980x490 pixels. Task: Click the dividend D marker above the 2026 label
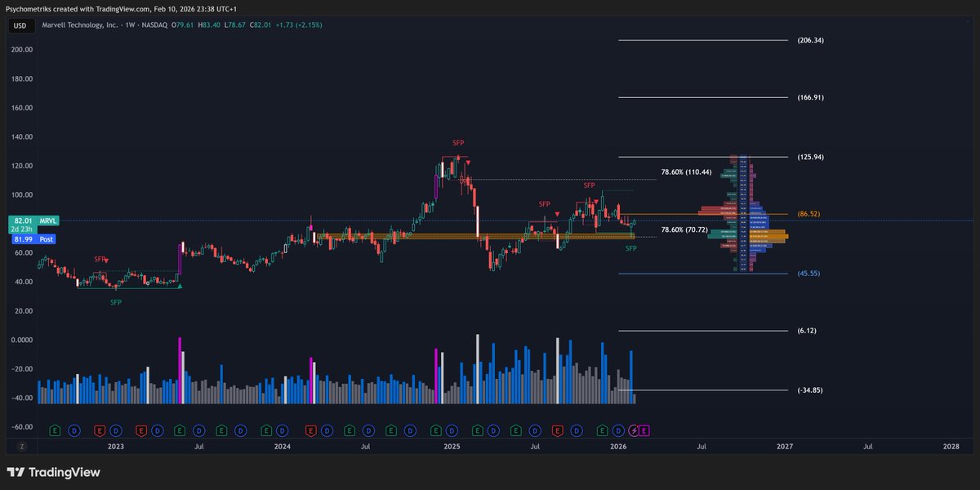point(618,430)
